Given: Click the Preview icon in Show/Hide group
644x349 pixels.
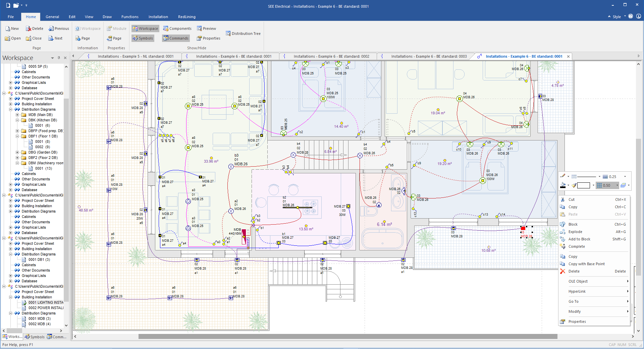Looking at the screenshot, I should click(206, 28).
